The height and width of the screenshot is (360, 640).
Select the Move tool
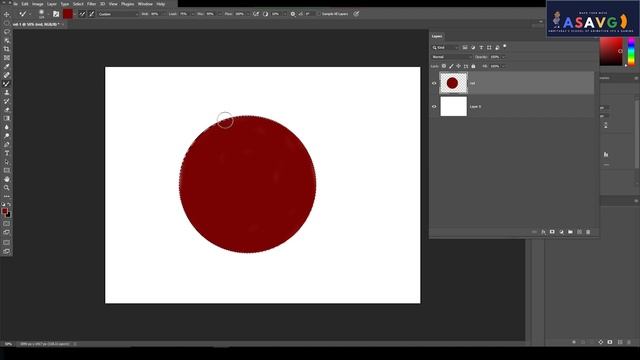coord(7,14)
